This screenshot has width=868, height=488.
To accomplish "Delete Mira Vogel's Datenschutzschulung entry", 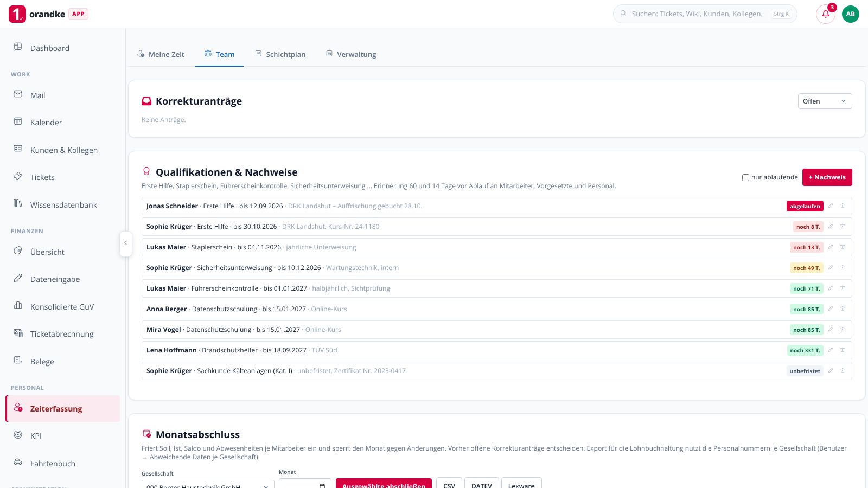I will pyautogui.click(x=843, y=330).
